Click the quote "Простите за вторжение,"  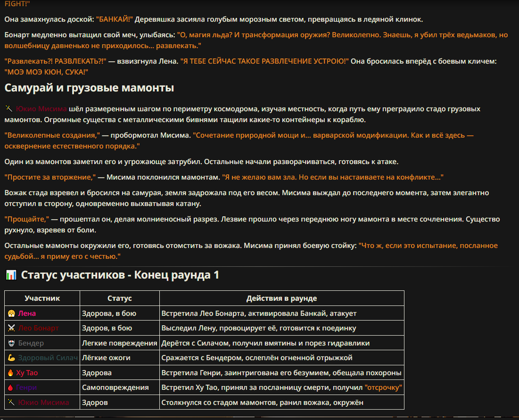pyautogui.click(x=50, y=177)
